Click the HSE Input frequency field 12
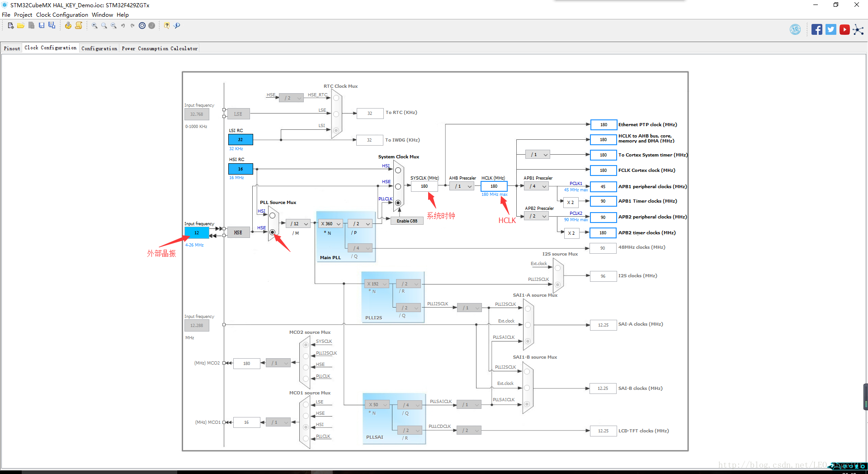This screenshot has width=868, height=474. coord(197,232)
